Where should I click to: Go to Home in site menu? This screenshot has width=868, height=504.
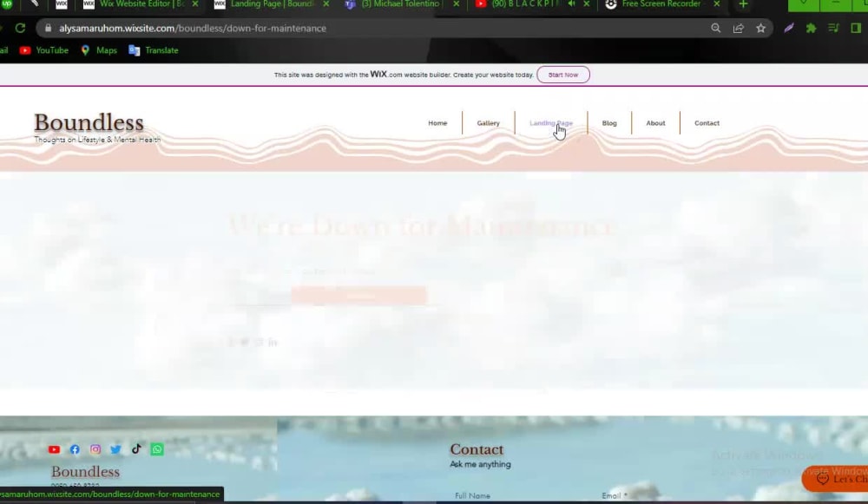click(x=437, y=123)
